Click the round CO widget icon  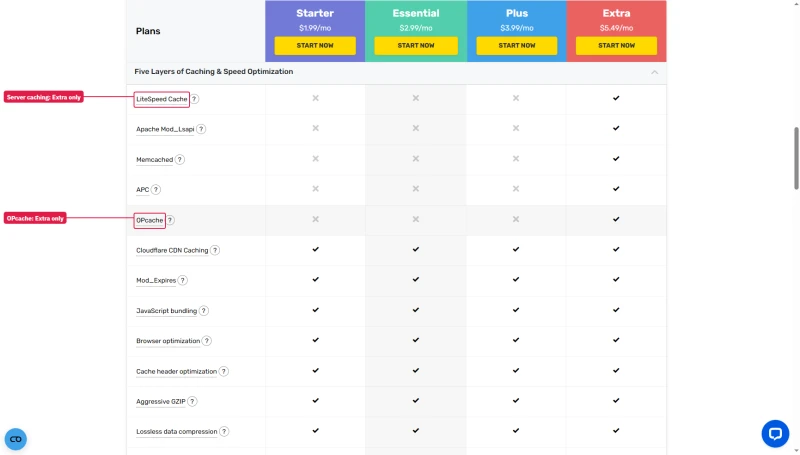pos(16,439)
